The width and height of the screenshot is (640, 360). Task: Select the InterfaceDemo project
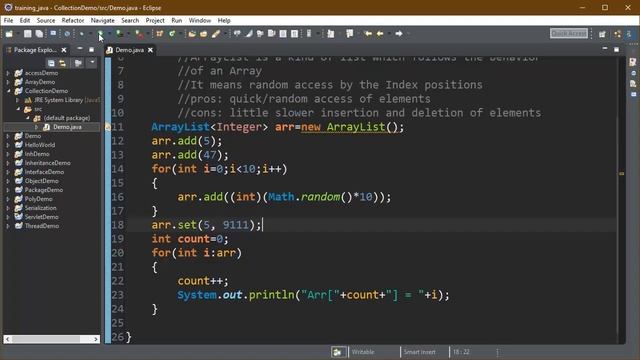44,172
